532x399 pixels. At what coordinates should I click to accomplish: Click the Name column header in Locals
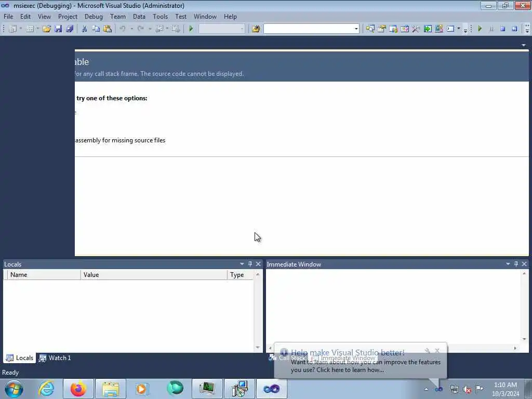pyautogui.click(x=44, y=275)
